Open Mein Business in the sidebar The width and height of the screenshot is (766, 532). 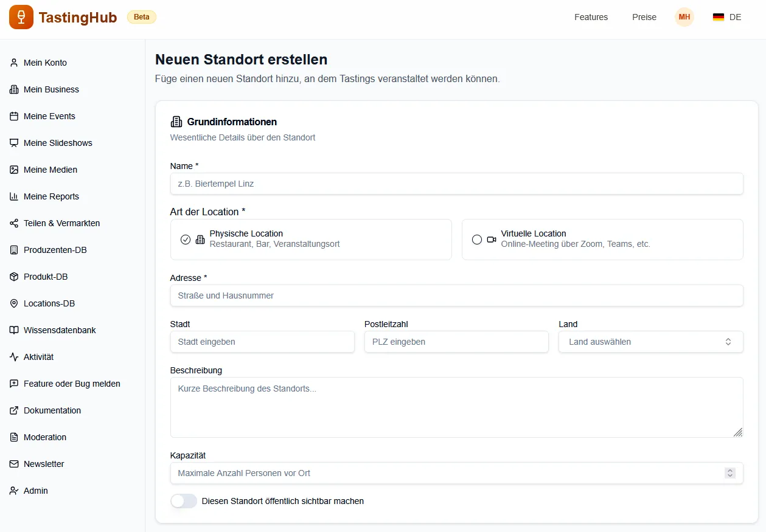[x=51, y=89]
